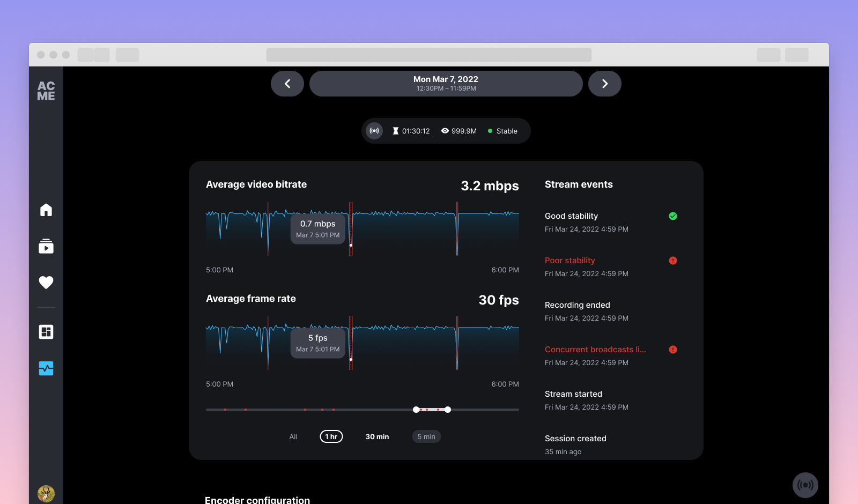The image size is (858, 504).
Task: Click the 5 fps chart tooltip
Action: (x=318, y=343)
